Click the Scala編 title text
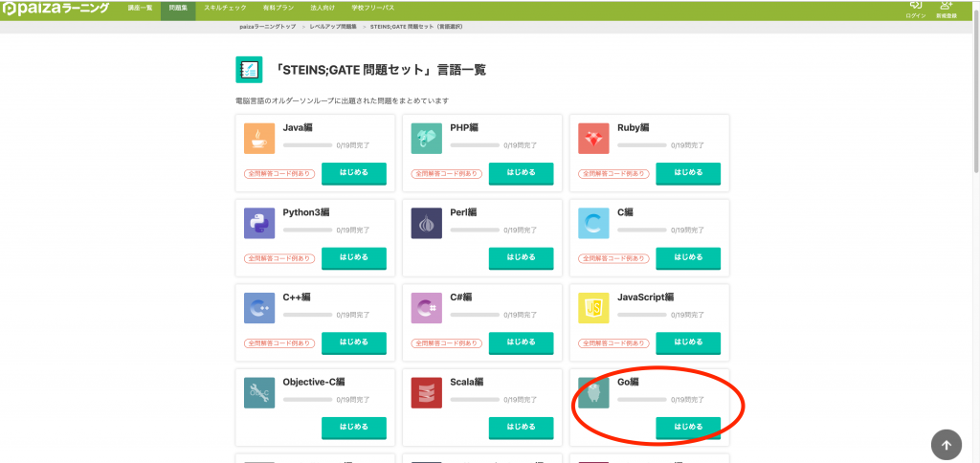The height and width of the screenshot is (463, 980). 468,382
